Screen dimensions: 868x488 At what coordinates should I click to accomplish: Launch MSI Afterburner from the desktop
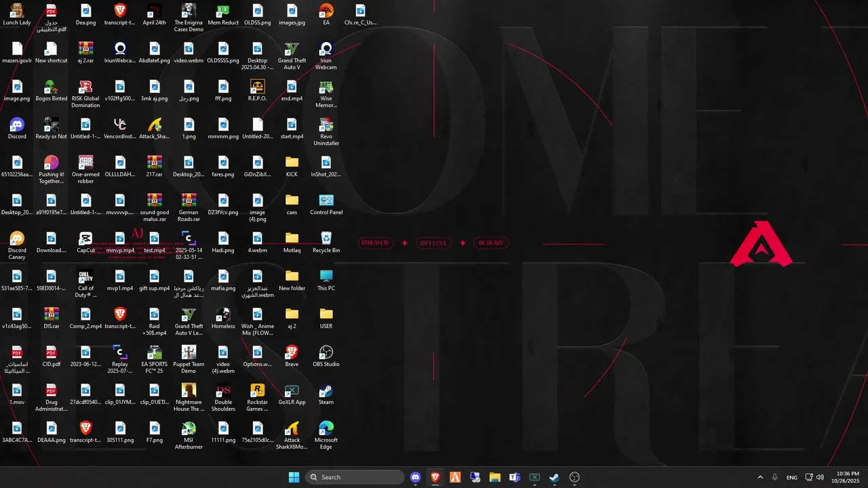click(189, 436)
